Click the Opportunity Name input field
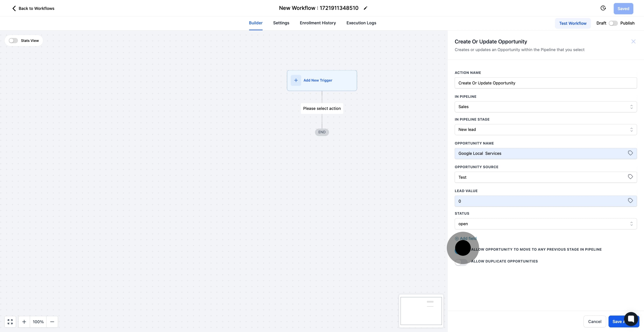This screenshot has height=332, width=644. [545, 154]
